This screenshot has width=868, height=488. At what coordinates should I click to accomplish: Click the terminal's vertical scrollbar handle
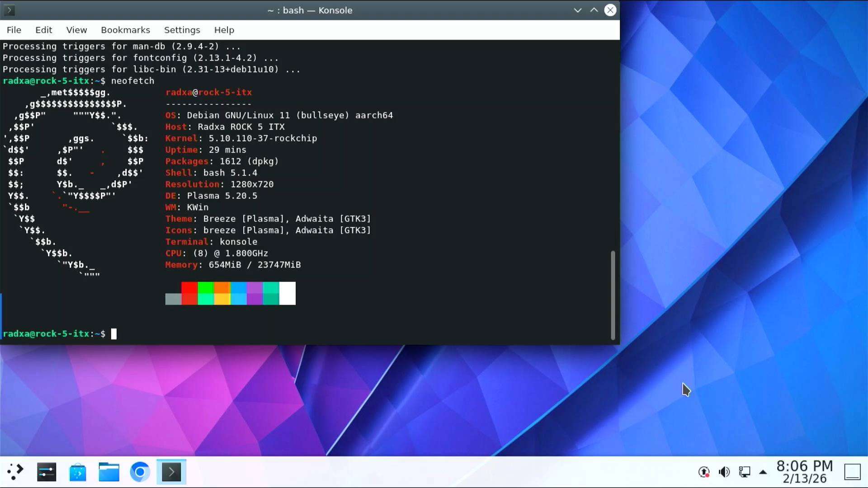pos(613,295)
